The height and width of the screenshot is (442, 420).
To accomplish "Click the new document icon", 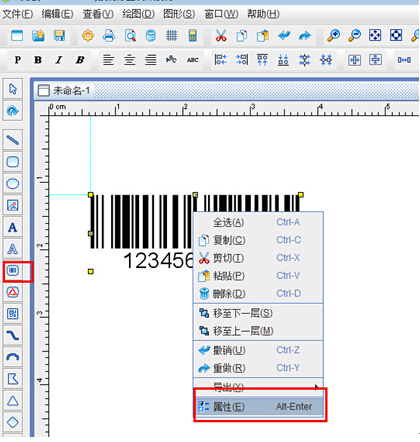I will [17, 35].
